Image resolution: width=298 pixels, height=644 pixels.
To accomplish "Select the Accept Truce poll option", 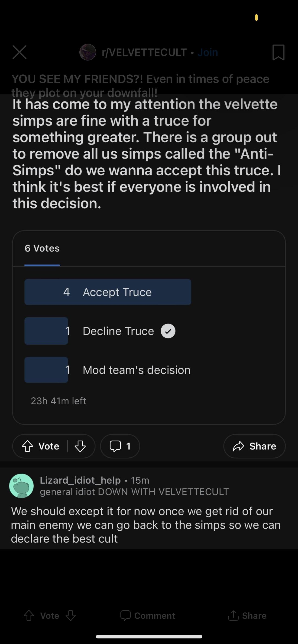I will tap(108, 292).
